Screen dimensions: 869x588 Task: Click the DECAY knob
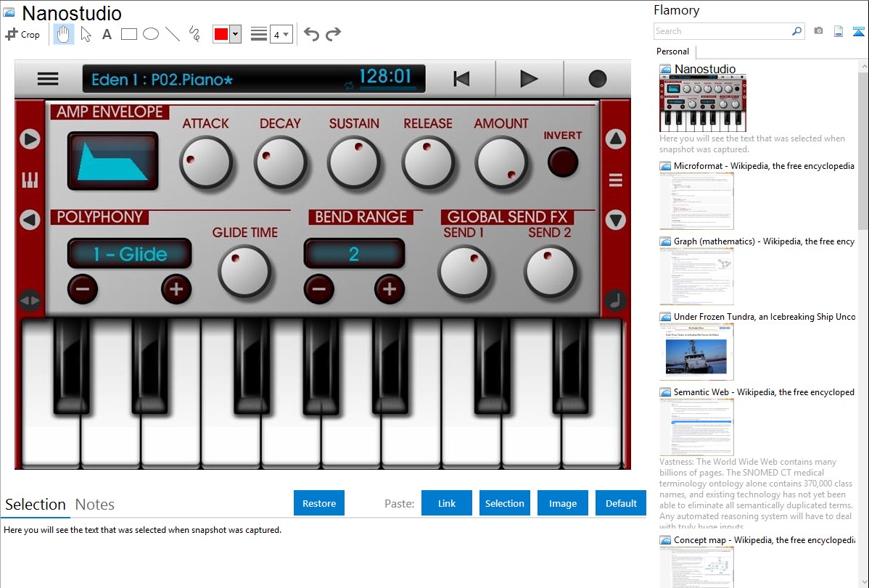(x=280, y=163)
